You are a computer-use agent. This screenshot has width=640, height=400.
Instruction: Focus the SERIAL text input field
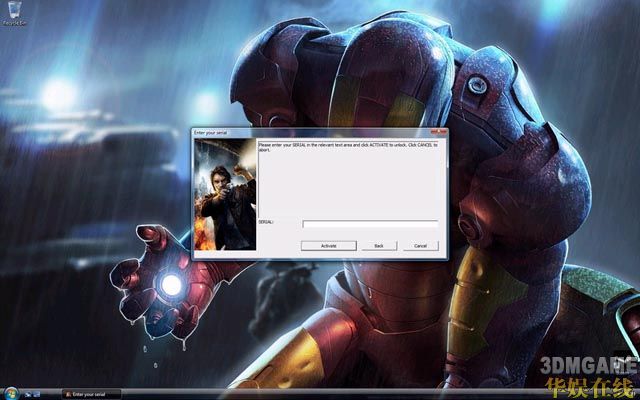point(370,224)
